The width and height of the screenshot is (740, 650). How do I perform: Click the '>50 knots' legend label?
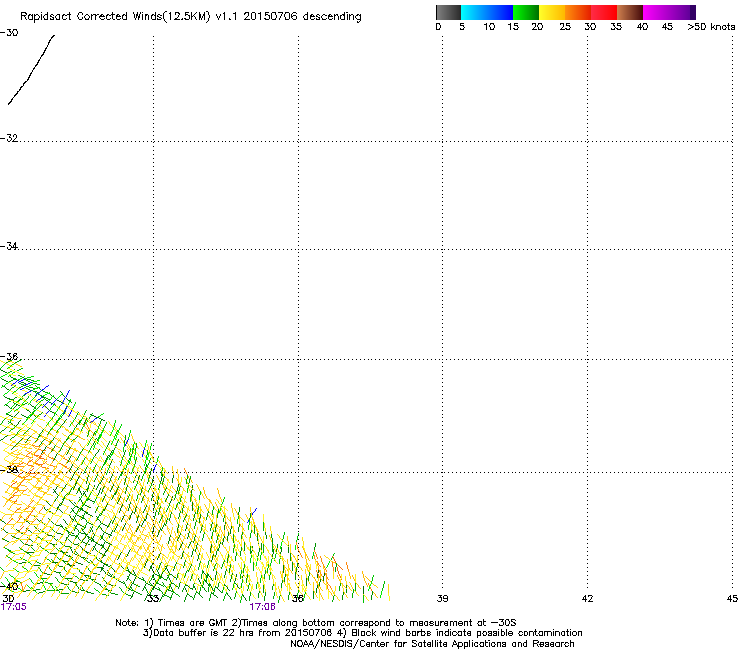click(711, 27)
